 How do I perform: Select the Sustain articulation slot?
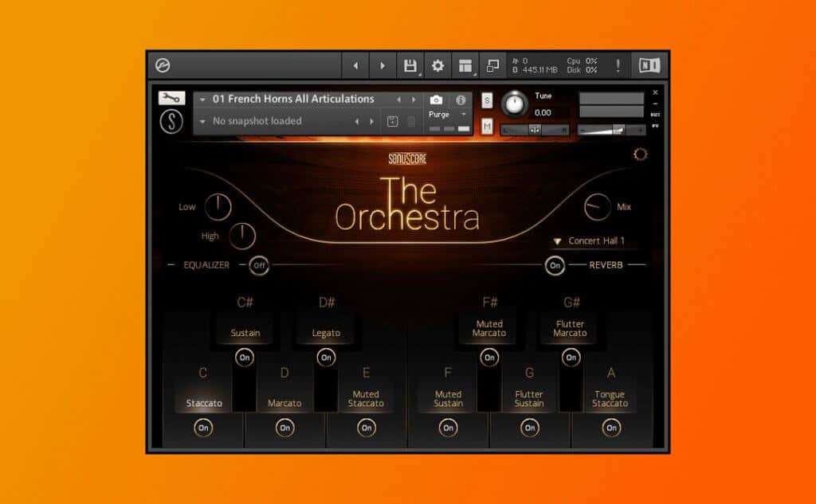pyautogui.click(x=245, y=333)
